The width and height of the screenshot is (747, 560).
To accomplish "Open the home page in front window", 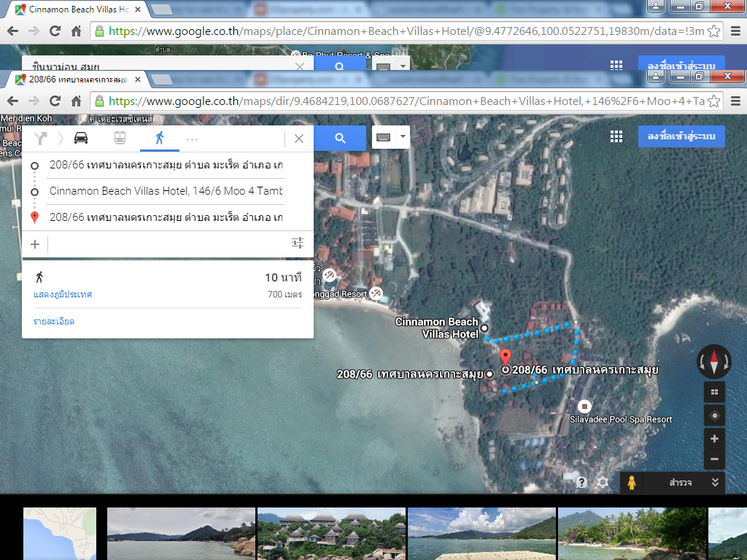I will (x=76, y=101).
